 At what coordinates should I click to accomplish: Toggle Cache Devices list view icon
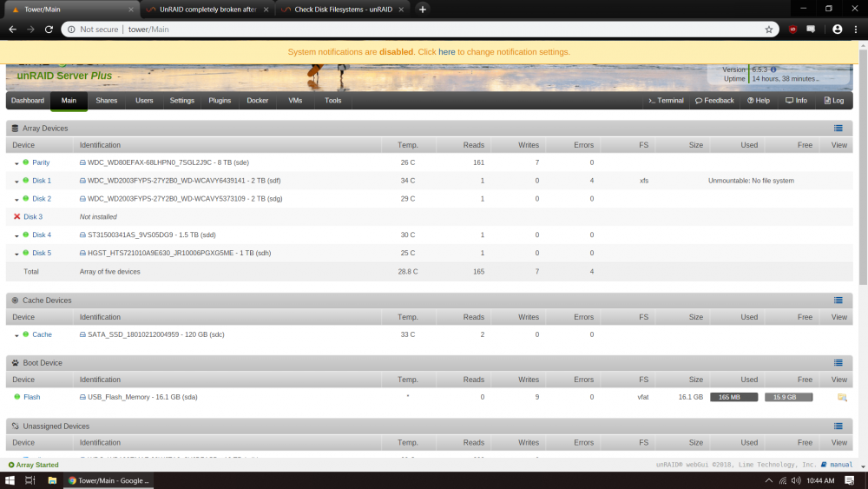[x=838, y=301]
